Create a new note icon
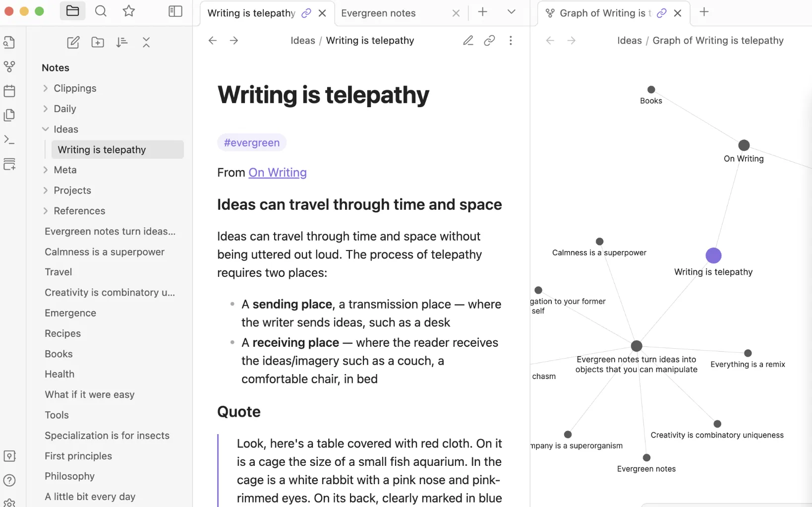The height and width of the screenshot is (507, 812). coord(73,42)
